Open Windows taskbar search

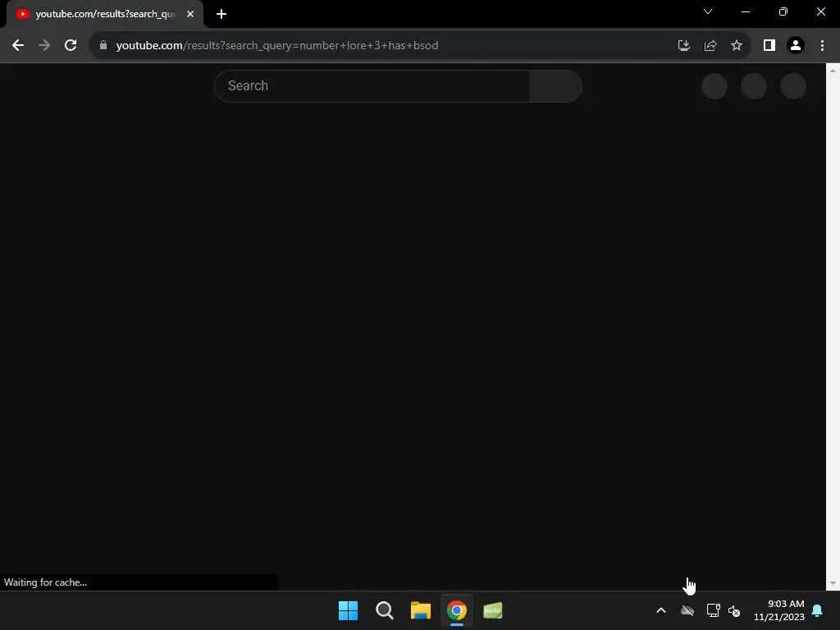(x=384, y=610)
